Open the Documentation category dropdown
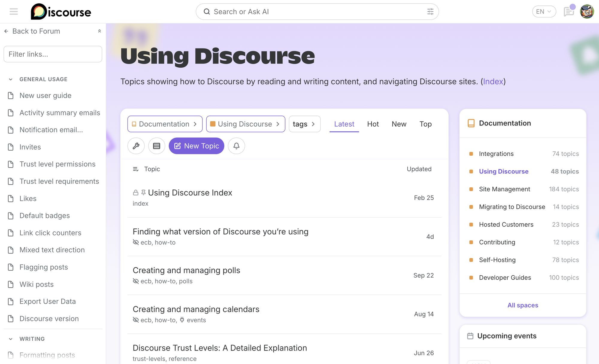The width and height of the screenshot is (599, 364). coord(165,124)
